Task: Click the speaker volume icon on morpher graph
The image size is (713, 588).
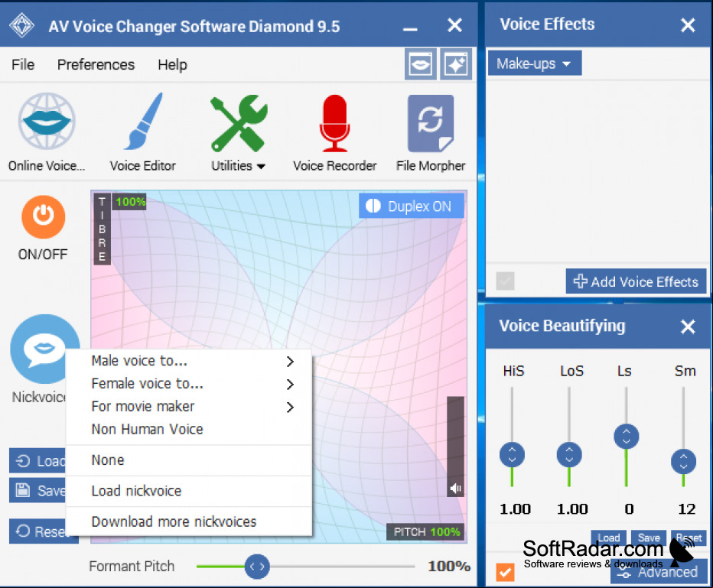Action: (x=456, y=489)
